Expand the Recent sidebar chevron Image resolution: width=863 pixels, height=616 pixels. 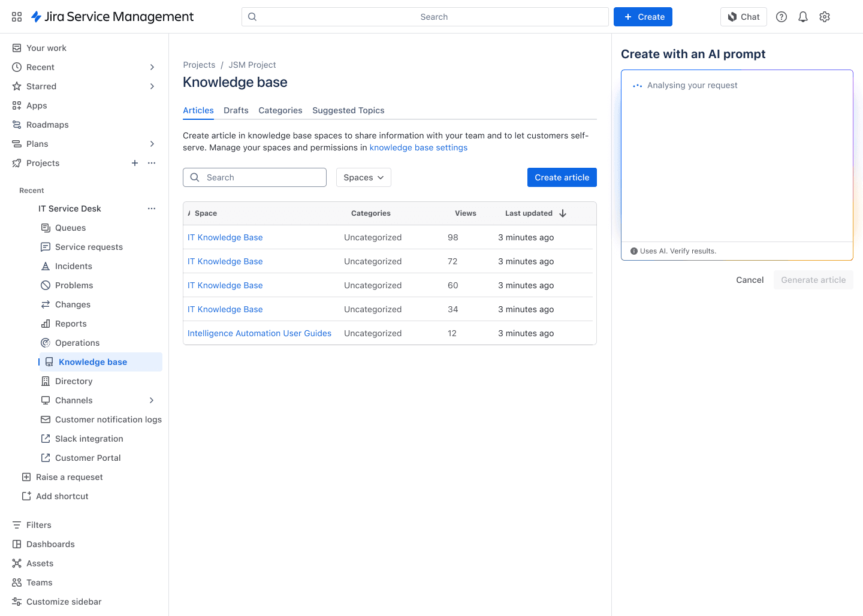(152, 67)
